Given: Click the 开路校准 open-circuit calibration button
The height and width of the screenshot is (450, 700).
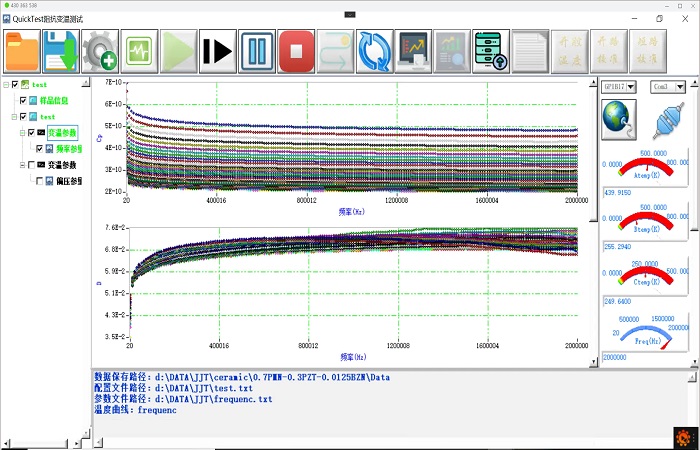Looking at the screenshot, I should click(609, 51).
